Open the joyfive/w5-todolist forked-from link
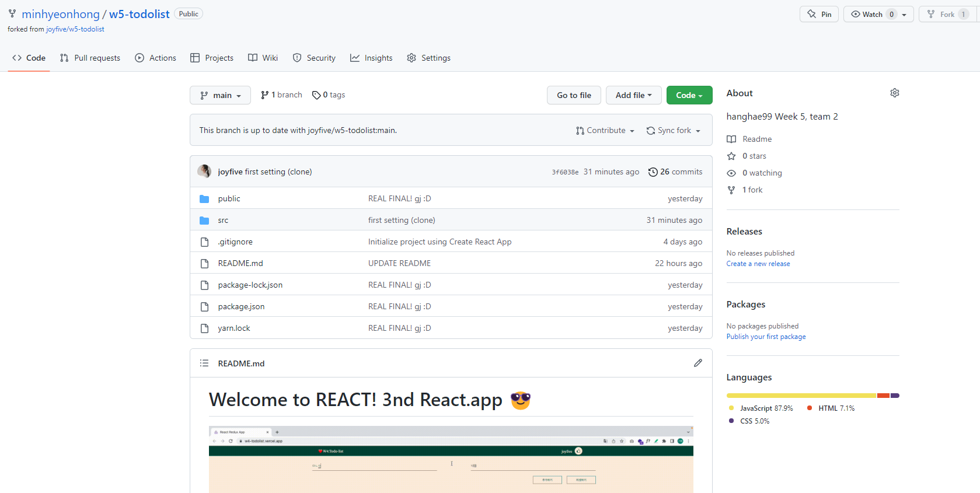980x493 pixels. pyautogui.click(x=75, y=29)
